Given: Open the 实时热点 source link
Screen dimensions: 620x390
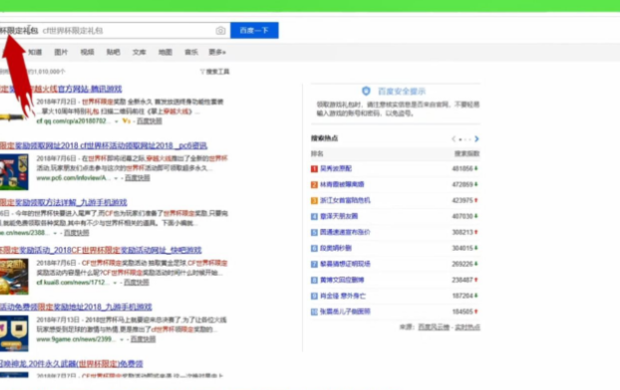Looking at the screenshot, I should (x=467, y=327).
